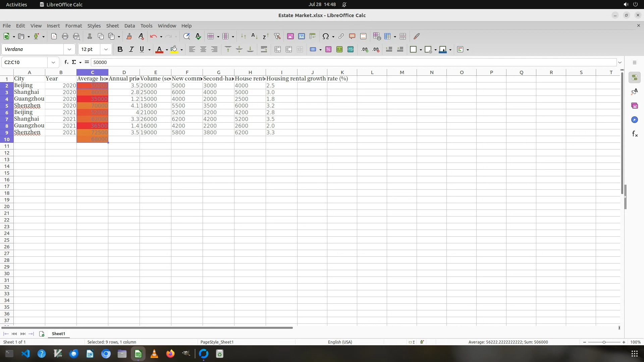Switch to the Sheet1 tab
Viewport: 644px width, 362px height.
[x=58, y=334]
